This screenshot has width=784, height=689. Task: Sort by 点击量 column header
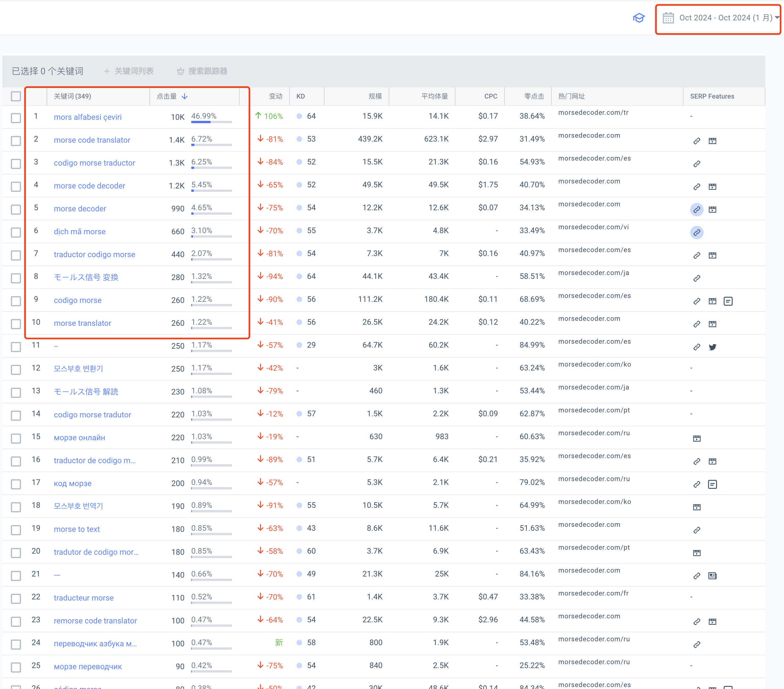(172, 96)
